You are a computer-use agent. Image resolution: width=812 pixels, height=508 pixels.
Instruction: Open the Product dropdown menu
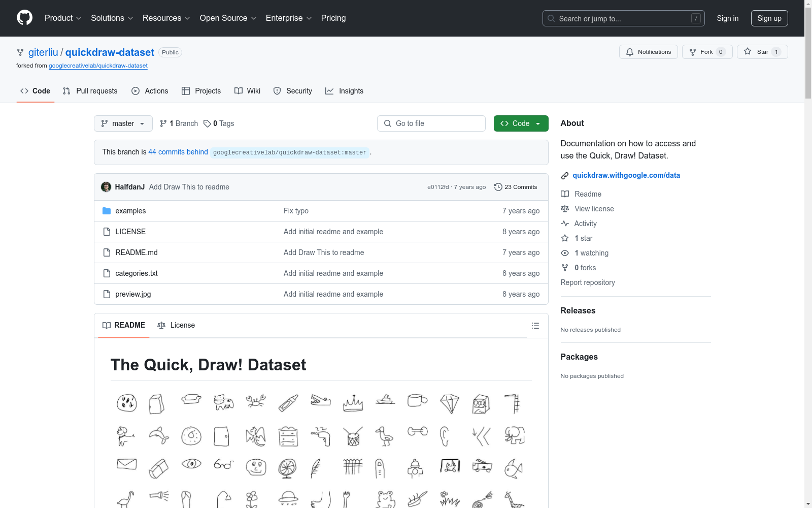coord(63,18)
